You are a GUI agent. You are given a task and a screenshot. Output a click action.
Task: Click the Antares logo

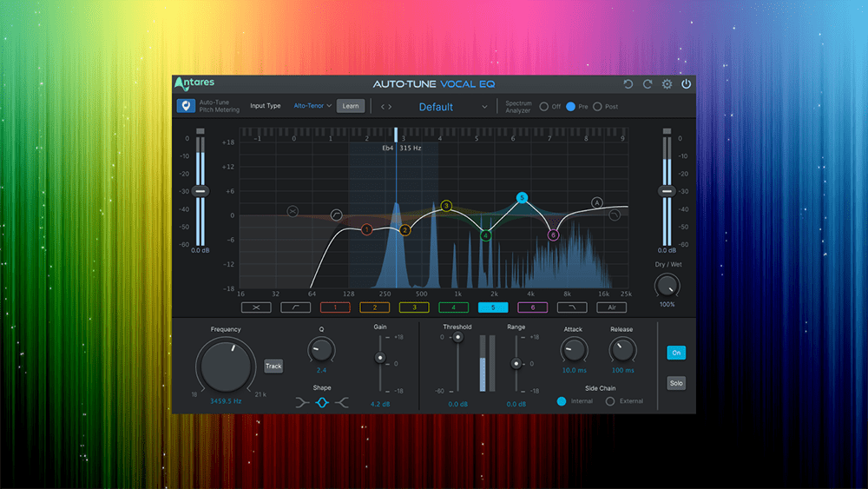pos(194,83)
